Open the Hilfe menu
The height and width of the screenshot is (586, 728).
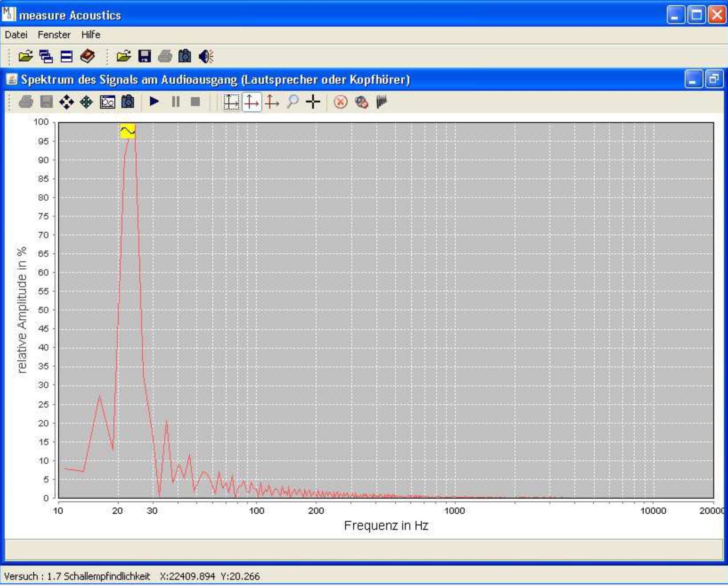point(91,35)
